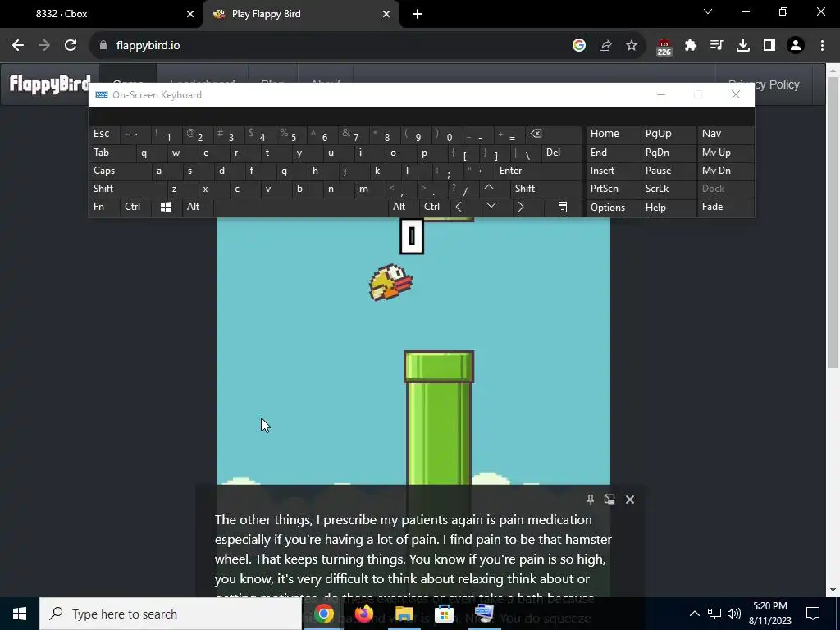Image resolution: width=840 pixels, height=630 pixels.
Task: Show hidden system tray icons
Action: (x=694, y=614)
